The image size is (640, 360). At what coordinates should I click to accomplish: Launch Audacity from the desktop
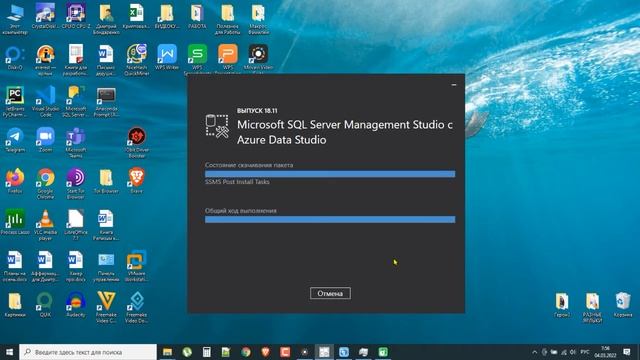pos(76,305)
